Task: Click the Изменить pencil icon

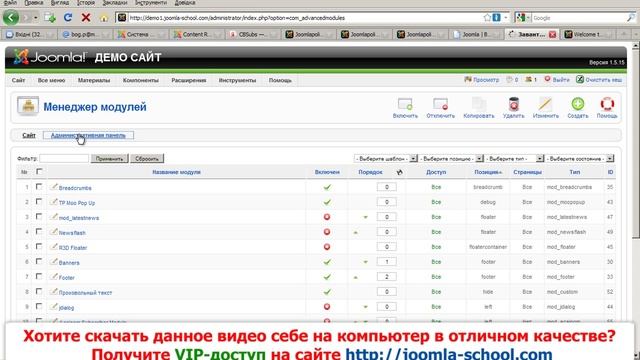Action: tap(545, 108)
